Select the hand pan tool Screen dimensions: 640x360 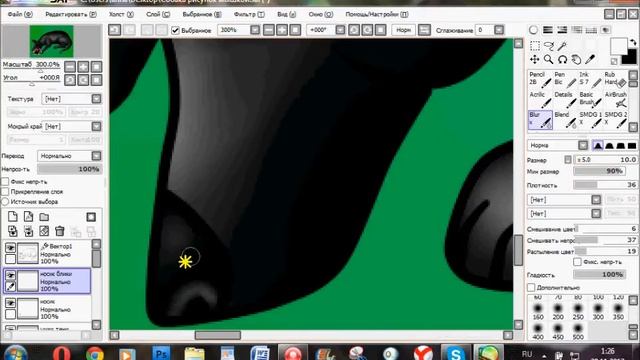pyautogui.click(x=576, y=60)
